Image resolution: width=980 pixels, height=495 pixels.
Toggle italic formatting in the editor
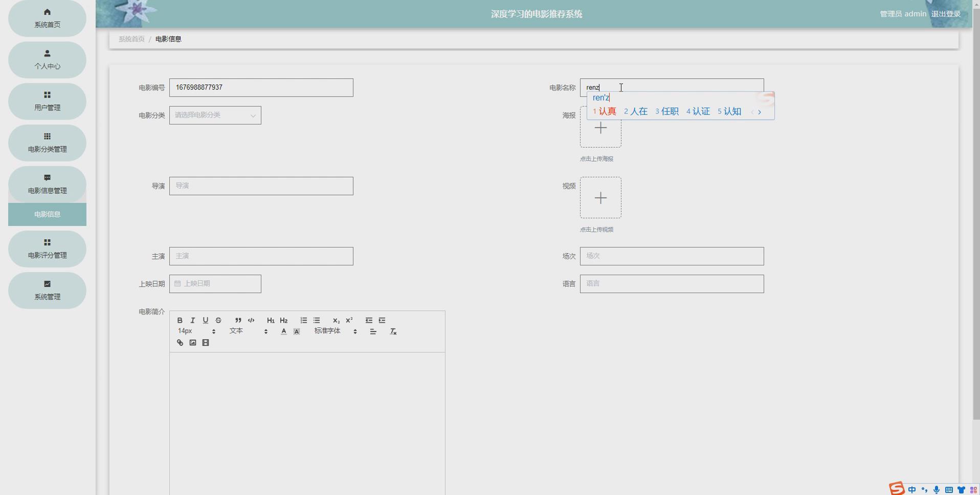192,320
